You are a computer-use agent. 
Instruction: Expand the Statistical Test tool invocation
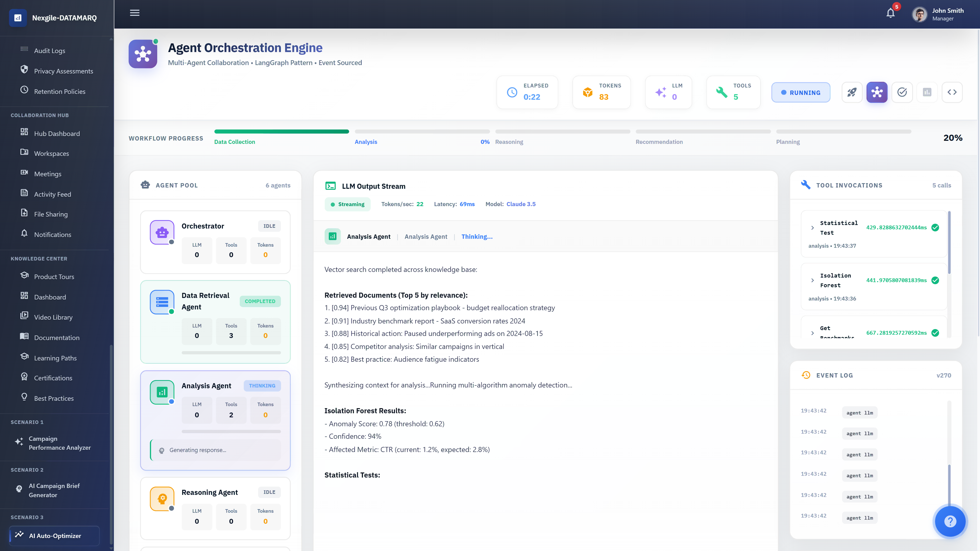click(813, 227)
